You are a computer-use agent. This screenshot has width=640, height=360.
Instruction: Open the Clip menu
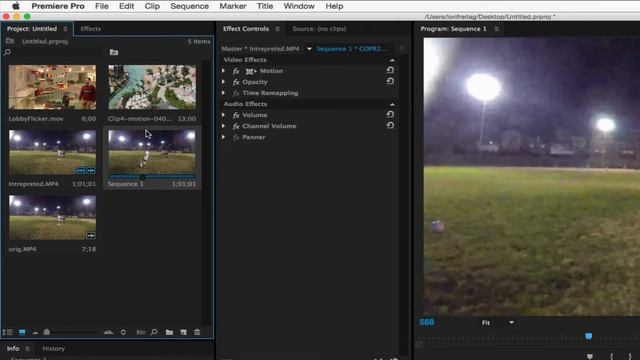[x=152, y=6]
